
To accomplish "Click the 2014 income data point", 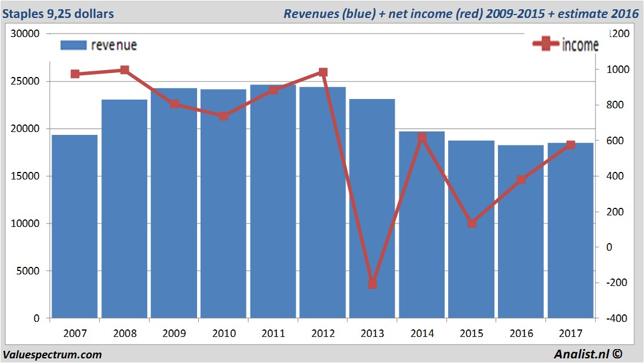I will click(422, 137).
